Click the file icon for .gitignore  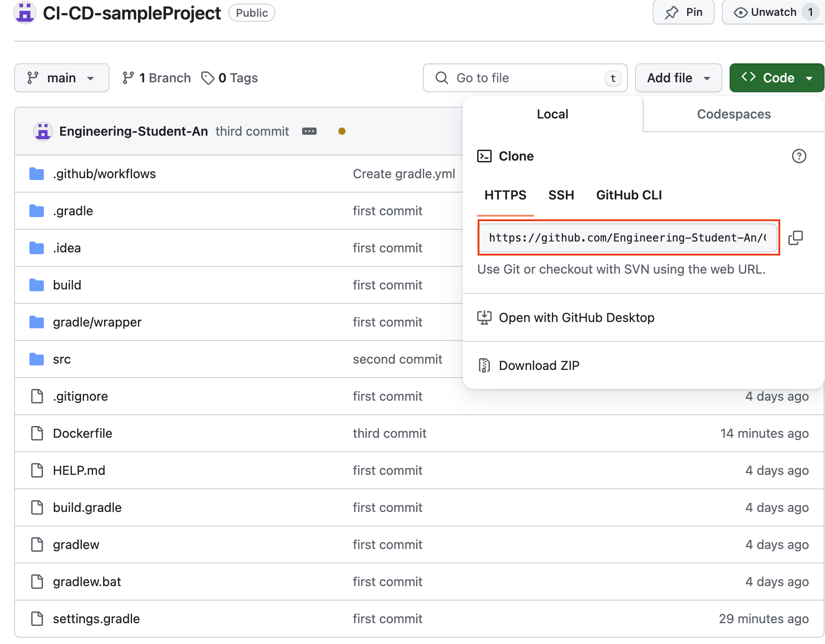37,396
